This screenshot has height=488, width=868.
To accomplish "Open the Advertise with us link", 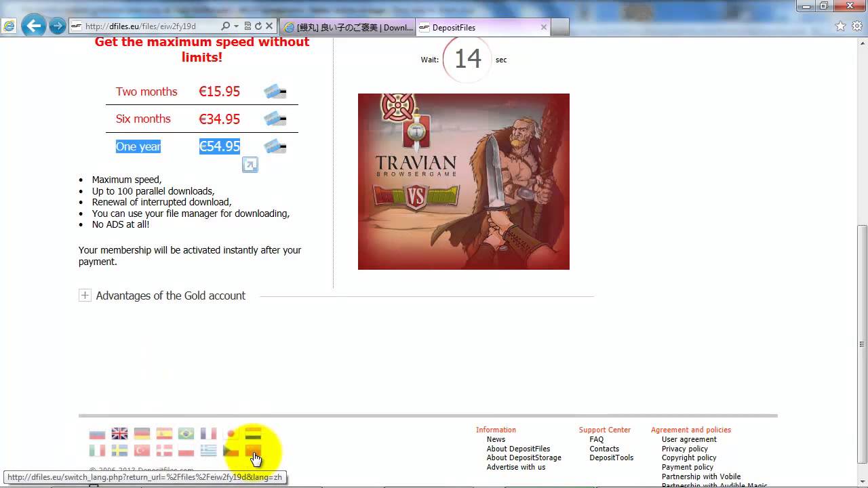I will pyautogui.click(x=515, y=467).
